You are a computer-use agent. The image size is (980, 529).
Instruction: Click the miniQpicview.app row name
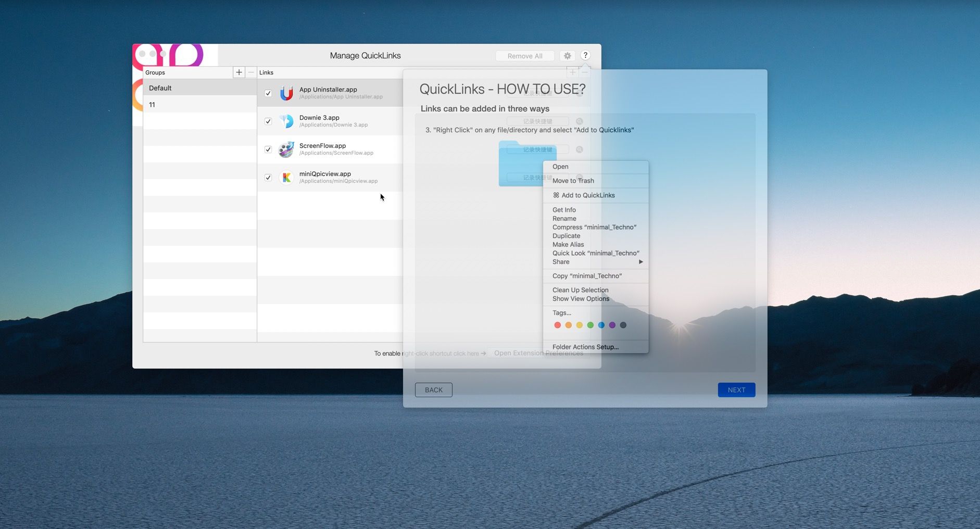click(x=325, y=174)
